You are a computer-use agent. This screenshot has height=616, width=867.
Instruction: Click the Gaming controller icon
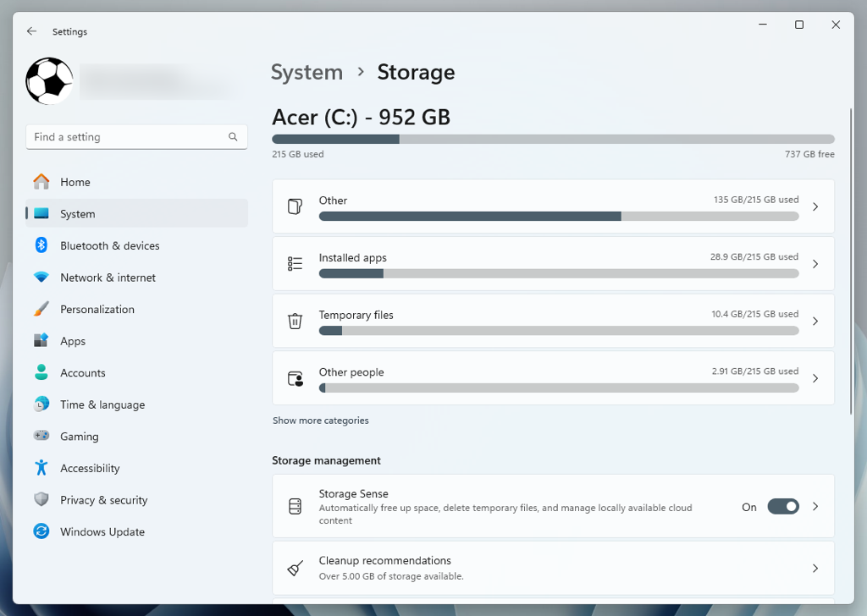(41, 436)
